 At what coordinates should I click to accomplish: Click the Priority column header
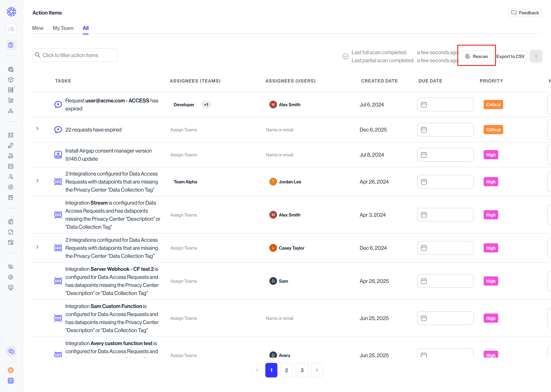pyautogui.click(x=491, y=81)
